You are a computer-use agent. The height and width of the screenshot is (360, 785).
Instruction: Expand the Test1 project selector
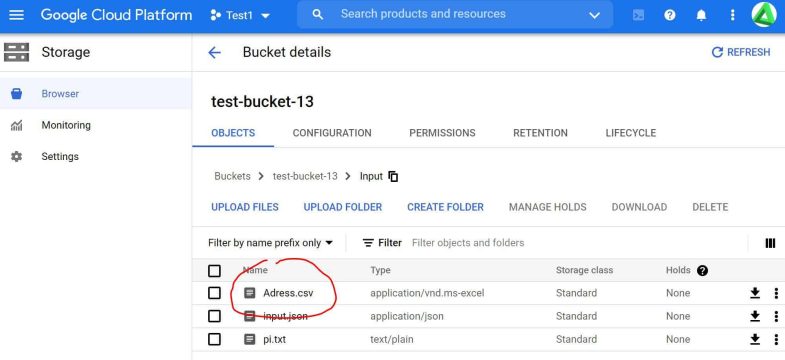240,16
